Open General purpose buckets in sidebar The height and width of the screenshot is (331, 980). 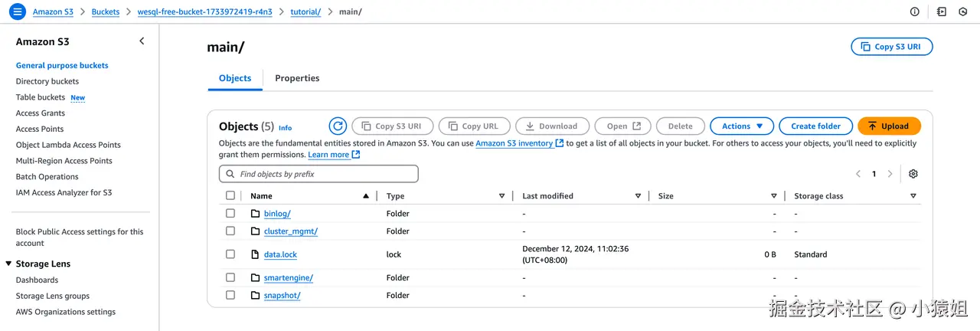tap(62, 65)
